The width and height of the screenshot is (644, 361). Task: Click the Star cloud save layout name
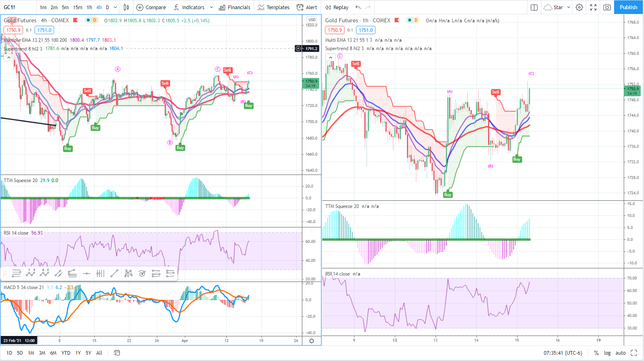(553, 7)
